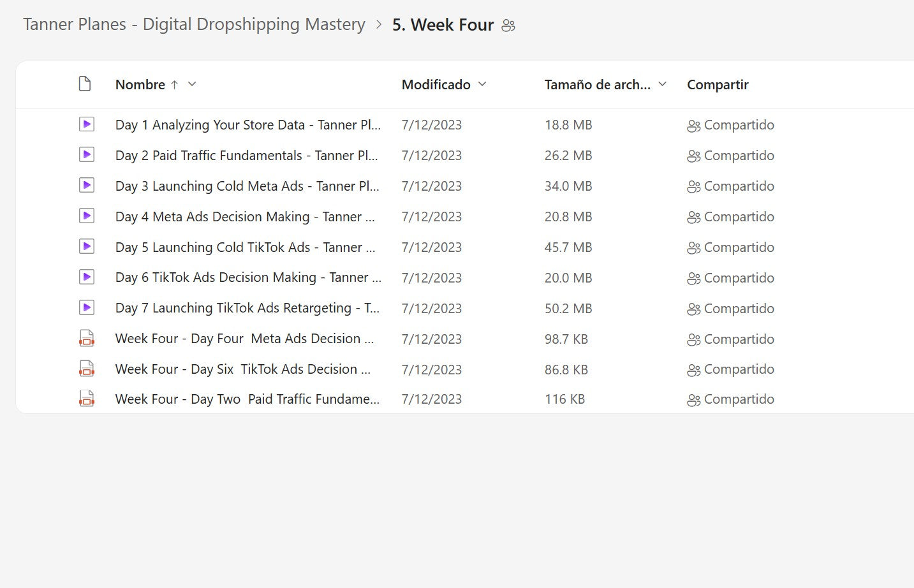Sort by clicking the Nombre header

[140, 85]
